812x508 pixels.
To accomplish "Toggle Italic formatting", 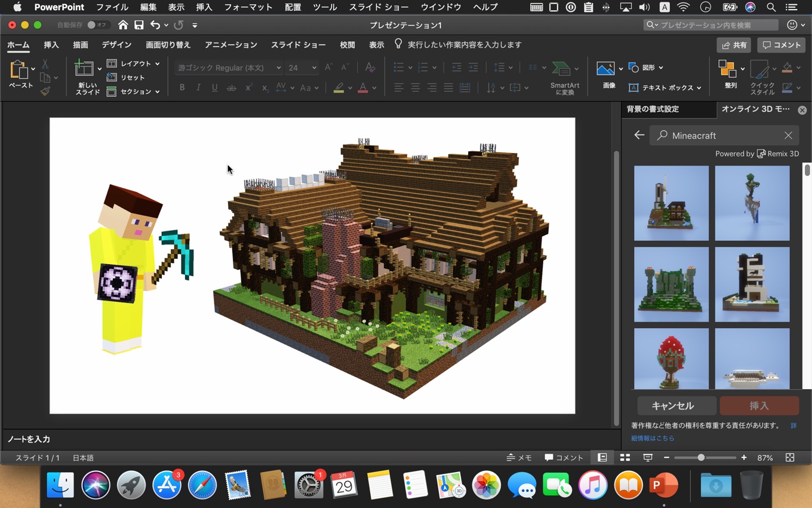I will 198,88.
